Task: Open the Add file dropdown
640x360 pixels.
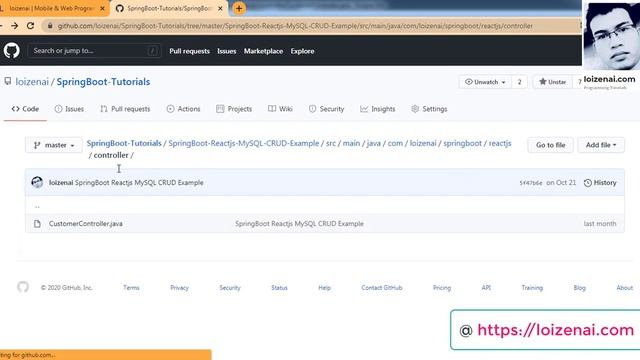Action: [601, 145]
